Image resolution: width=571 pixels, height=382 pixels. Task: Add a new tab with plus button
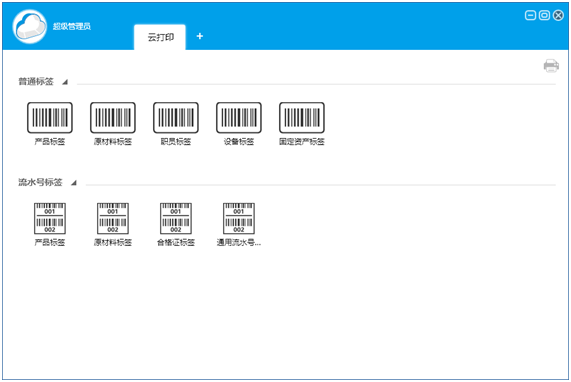200,36
